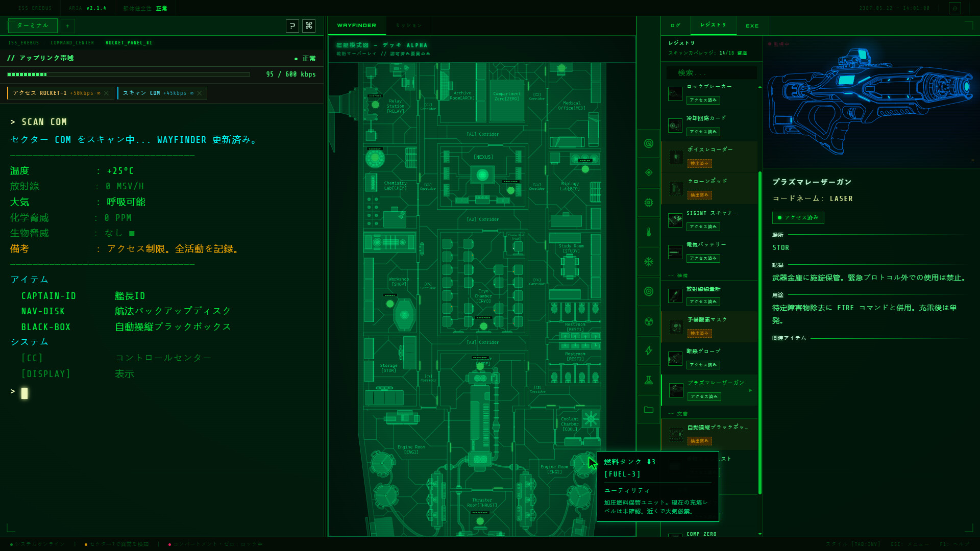Screen dimensions: 980x551
Task: Select SIGINT スキャナー registry entry
Action: tap(709, 220)
